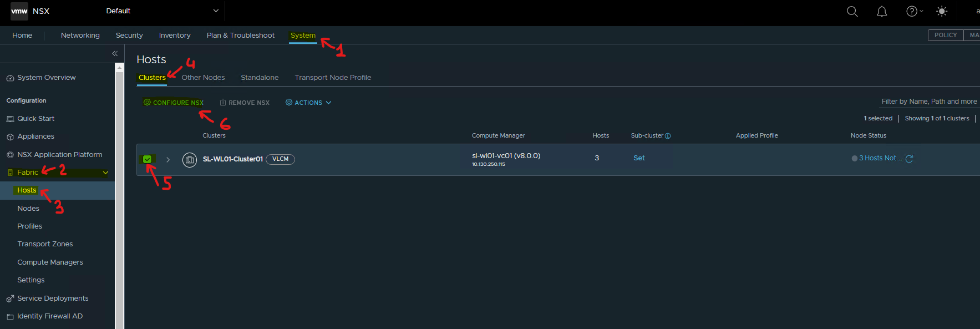This screenshot has height=329, width=980.
Task: Open the Networking menu
Action: coord(80,35)
